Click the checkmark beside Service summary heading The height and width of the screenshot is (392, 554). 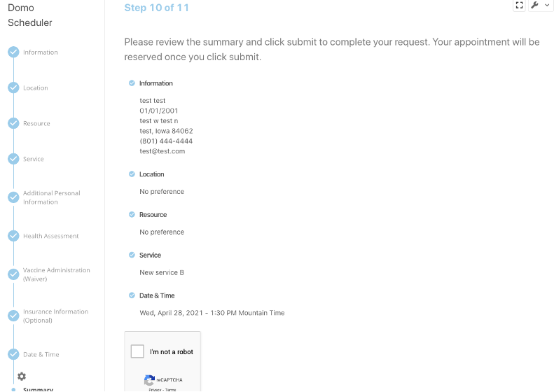[132, 255]
